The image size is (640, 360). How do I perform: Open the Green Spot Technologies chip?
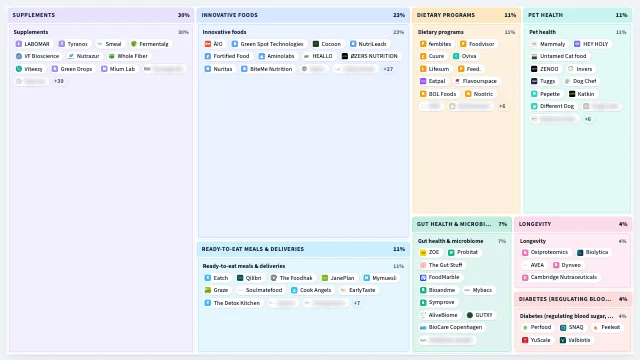pos(267,44)
